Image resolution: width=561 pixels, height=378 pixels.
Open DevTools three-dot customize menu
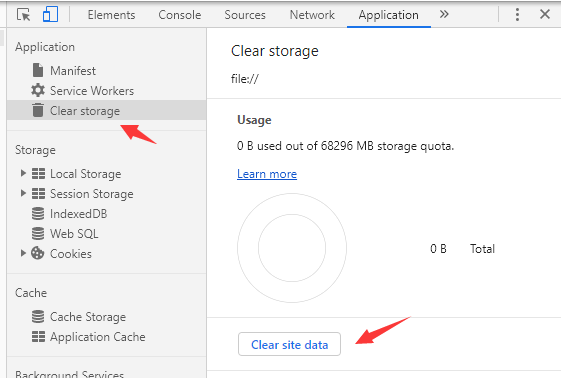pyautogui.click(x=517, y=15)
